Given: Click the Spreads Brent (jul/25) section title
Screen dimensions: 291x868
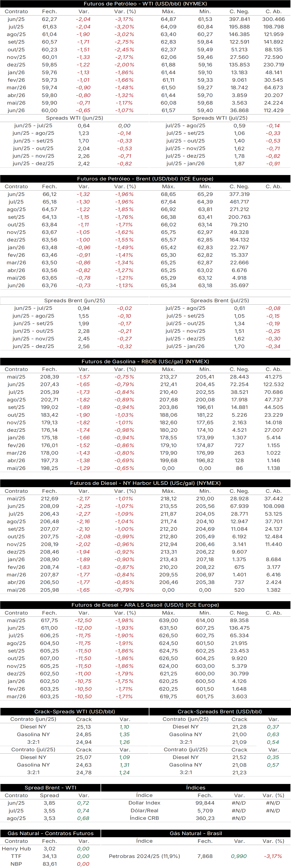Looking at the screenshot, I should point(220,300).
